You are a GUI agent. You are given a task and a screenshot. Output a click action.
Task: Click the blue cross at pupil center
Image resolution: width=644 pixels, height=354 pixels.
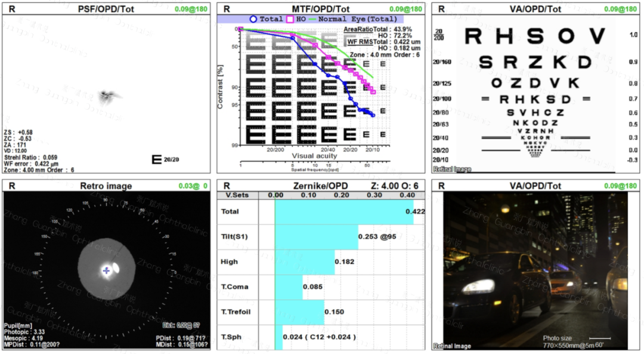tap(106, 270)
